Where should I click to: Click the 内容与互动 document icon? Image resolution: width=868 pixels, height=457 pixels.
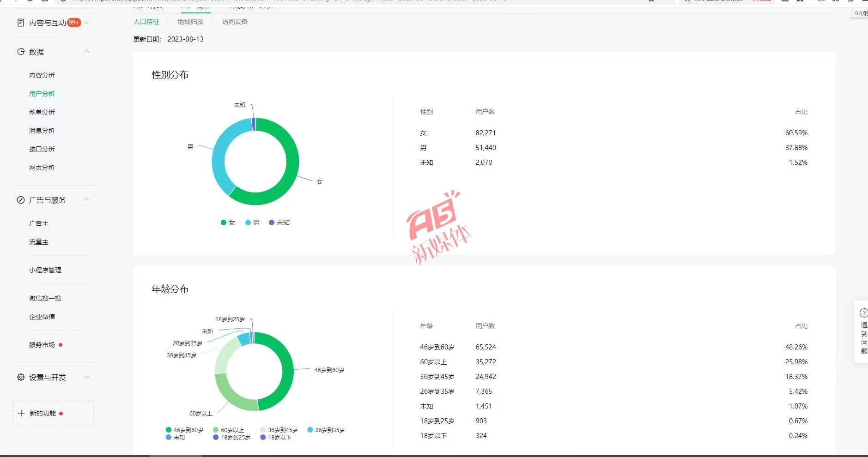point(20,23)
